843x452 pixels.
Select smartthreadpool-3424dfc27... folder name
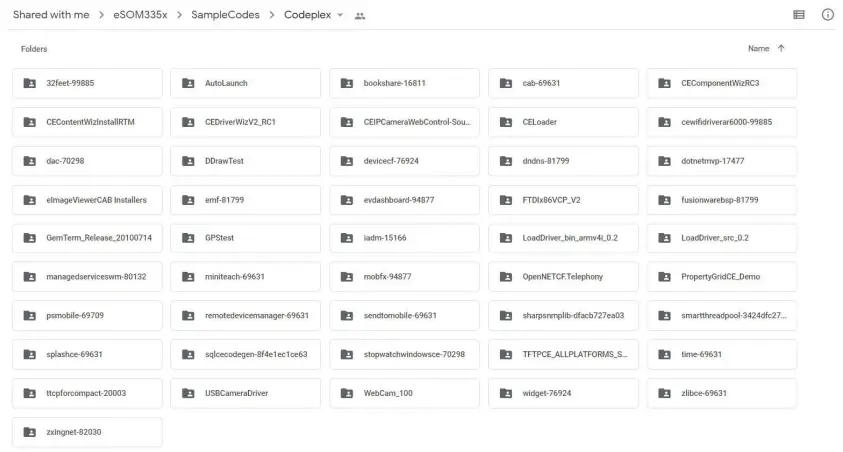[x=733, y=315]
